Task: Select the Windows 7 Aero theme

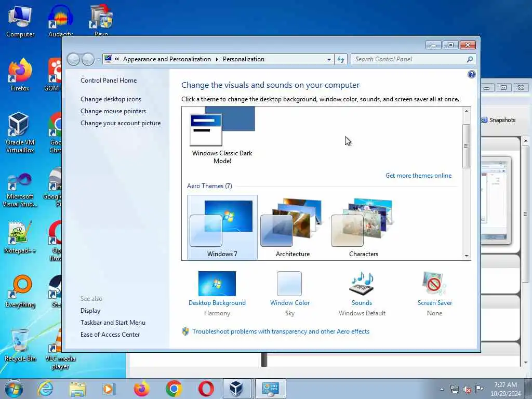Action: tap(222, 228)
